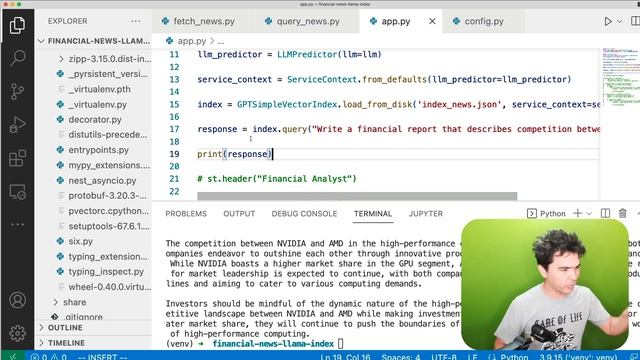Open the launch profile dropdown beside plus
The width and height of the screenshot is (640, 360).
[589, 213]
